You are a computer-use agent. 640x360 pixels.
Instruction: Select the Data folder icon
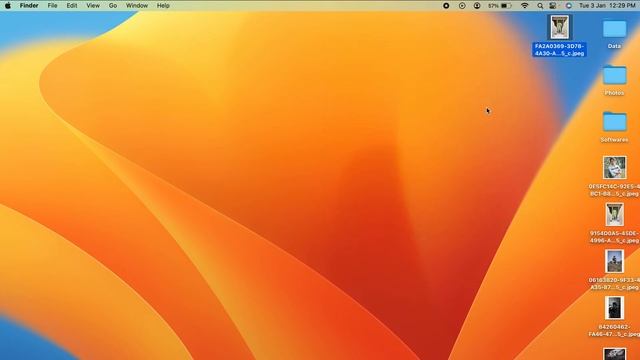[x=615, y=29]
